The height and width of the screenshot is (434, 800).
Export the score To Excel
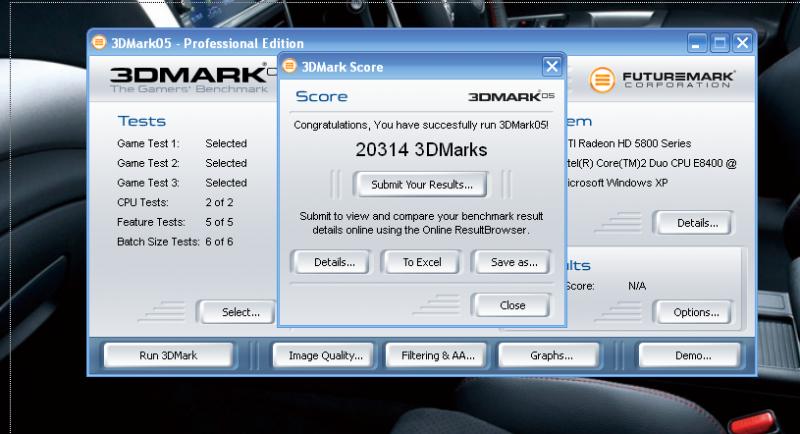[x=422, y=262]
